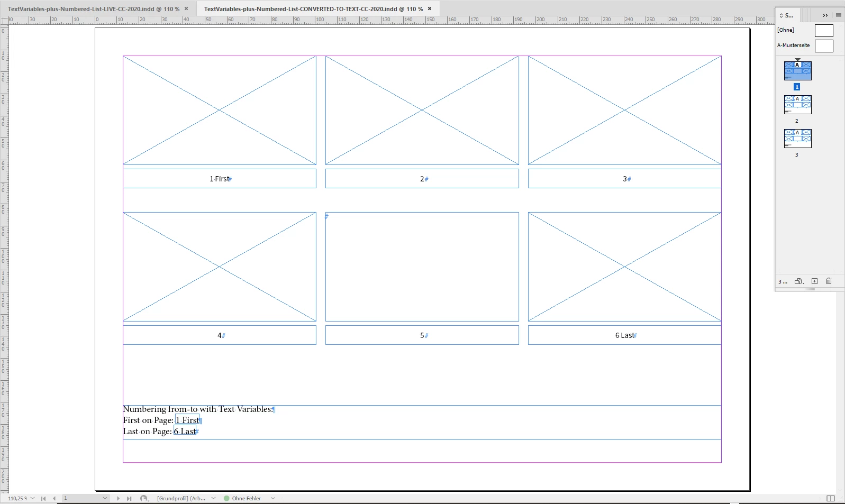Click the caption frame numbered 4
This screenshot has height=504, width=845.
[x=220, y=335]
